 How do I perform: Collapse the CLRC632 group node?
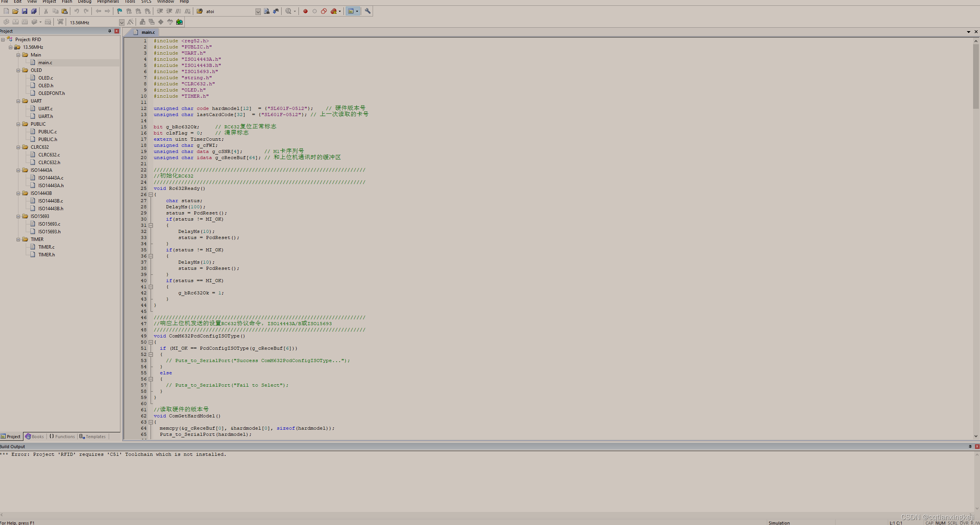18,147
